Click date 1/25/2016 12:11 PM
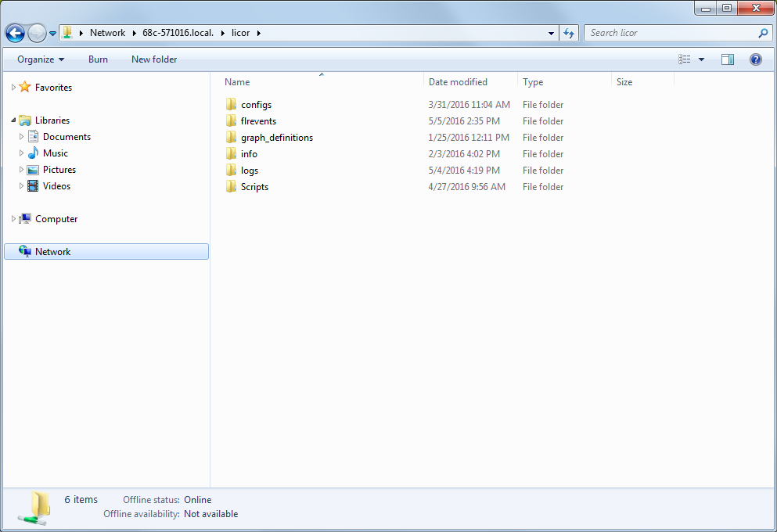 point(469,137)
